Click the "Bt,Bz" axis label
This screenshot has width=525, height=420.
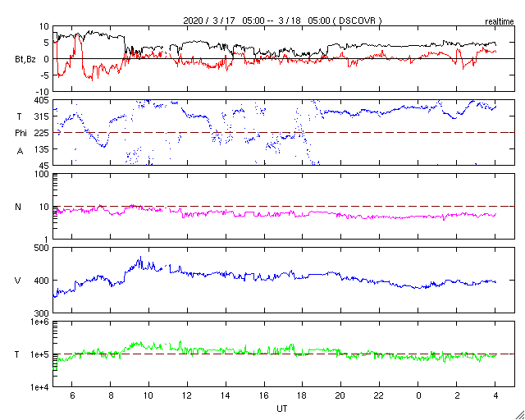point(25,61)
